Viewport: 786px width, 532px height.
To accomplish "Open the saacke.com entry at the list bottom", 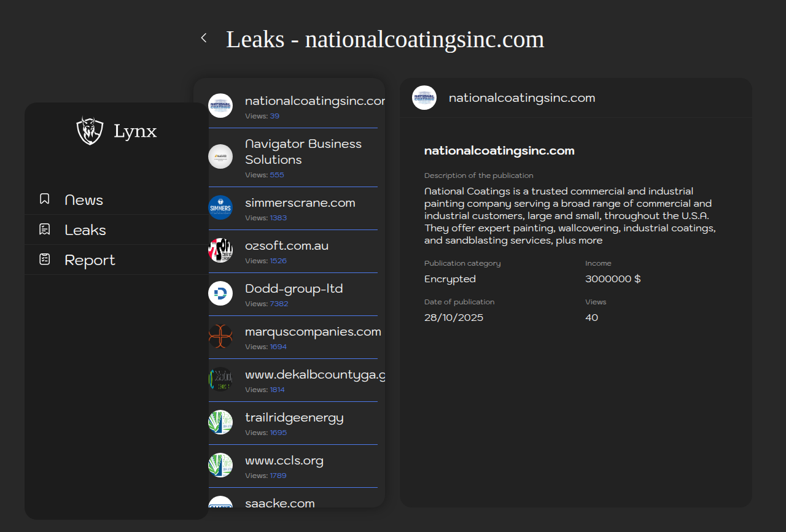I will click(x=279, y=503).
